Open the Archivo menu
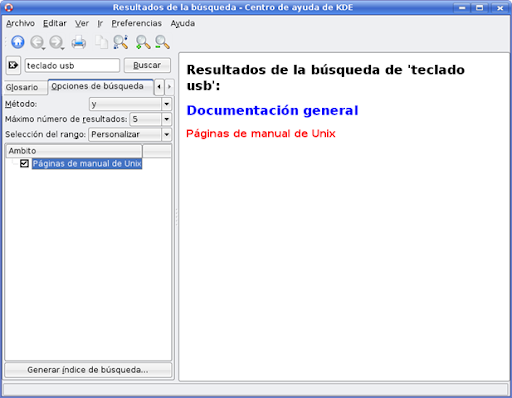The image size is (512, 398). click(x=20, y=23)
